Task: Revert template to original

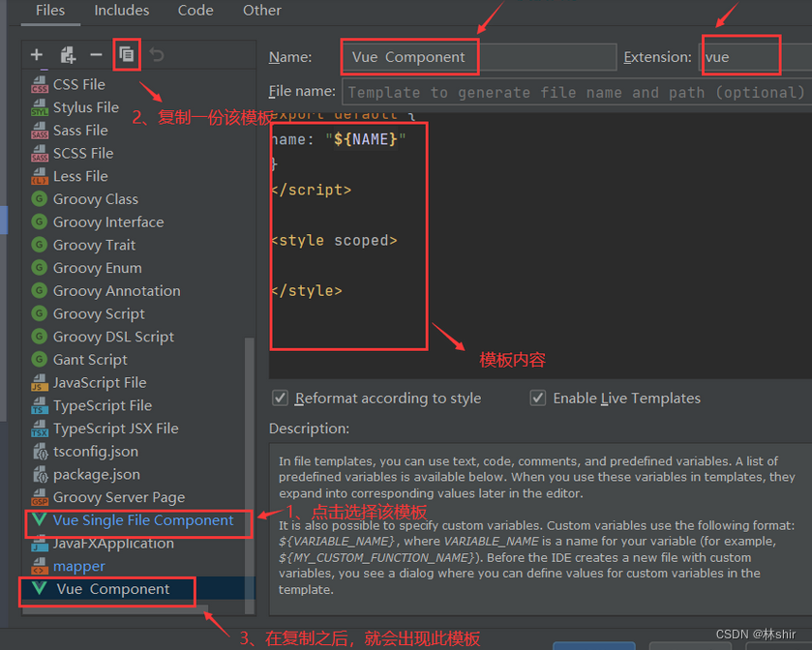Action: (x=157, y=54)
